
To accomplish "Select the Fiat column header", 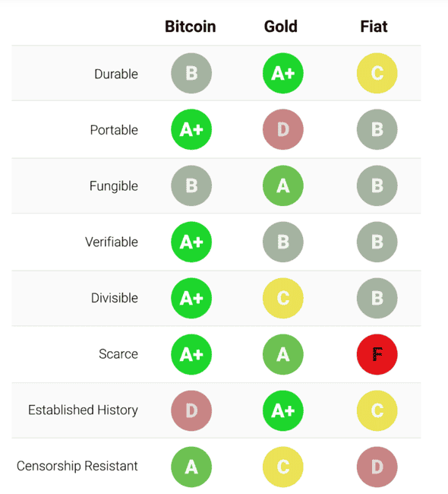I will click(374, 27).
